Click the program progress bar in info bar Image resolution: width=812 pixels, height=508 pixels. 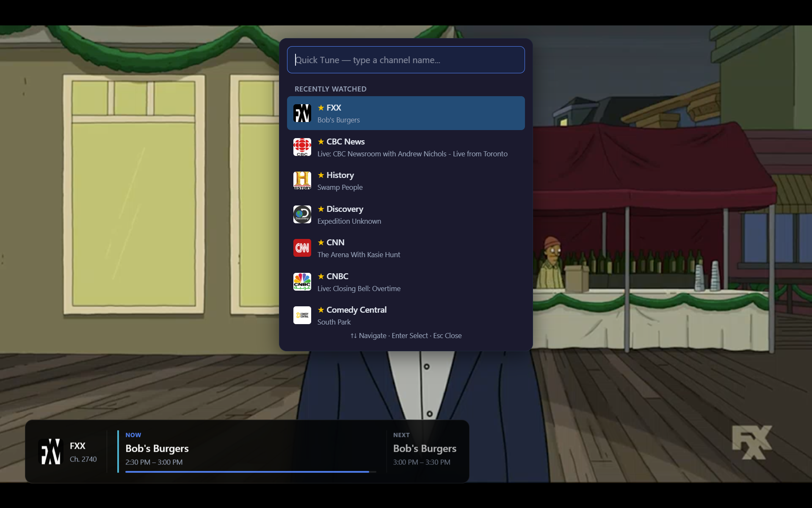251,472
